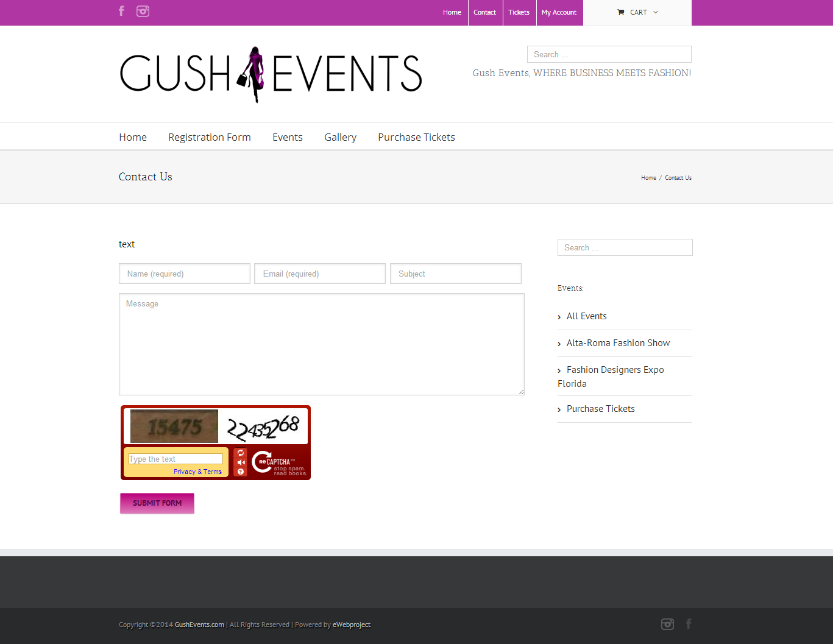Open Alta-Roma Fashion Show link
The height and width of the screenshot is (644, 833).
point(618,343)
